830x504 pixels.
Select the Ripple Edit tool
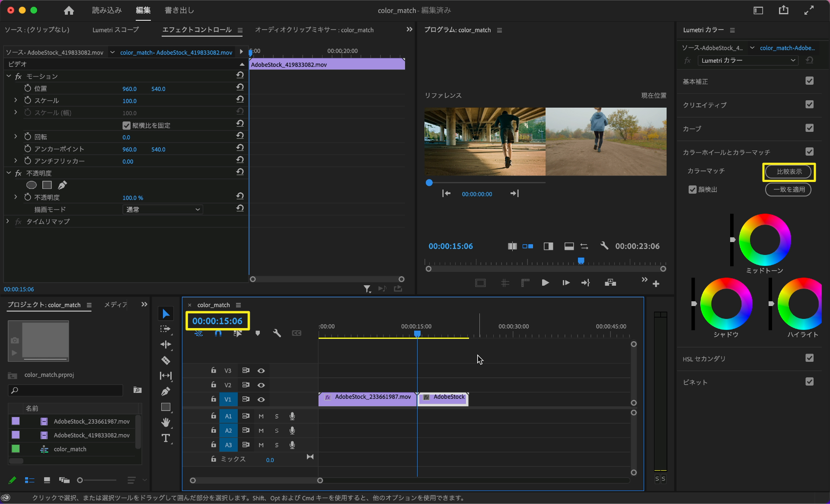[166, 345]
